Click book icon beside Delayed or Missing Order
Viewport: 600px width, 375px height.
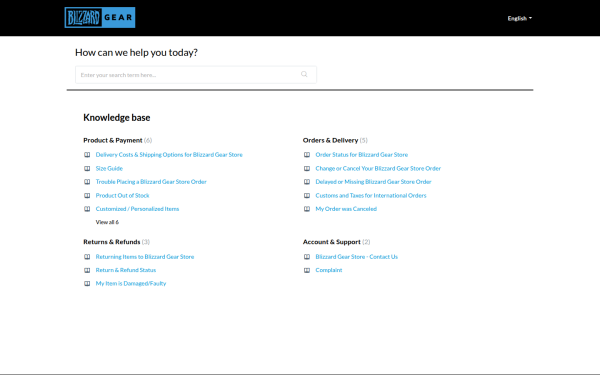(307, 182)
